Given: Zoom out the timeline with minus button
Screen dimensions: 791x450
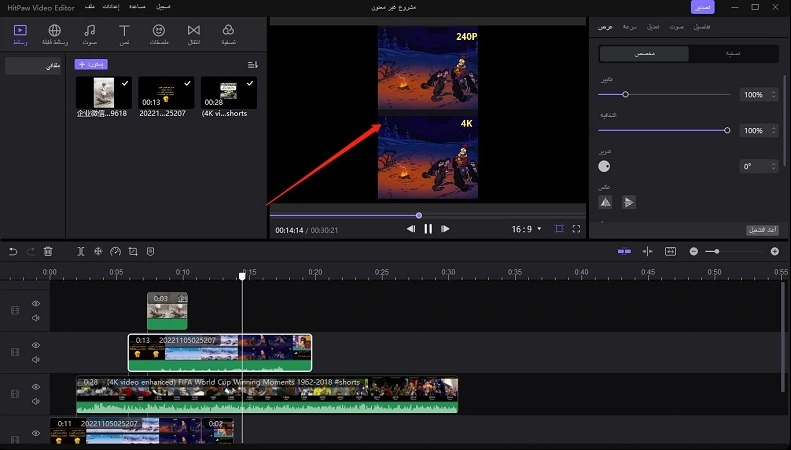Looking at the screenshot, I should [694, 251].
